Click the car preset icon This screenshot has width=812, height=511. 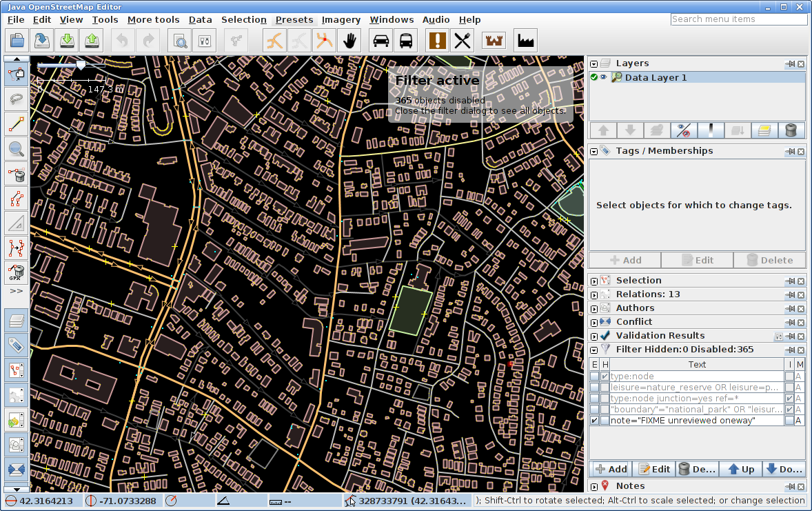click(380, 41)
